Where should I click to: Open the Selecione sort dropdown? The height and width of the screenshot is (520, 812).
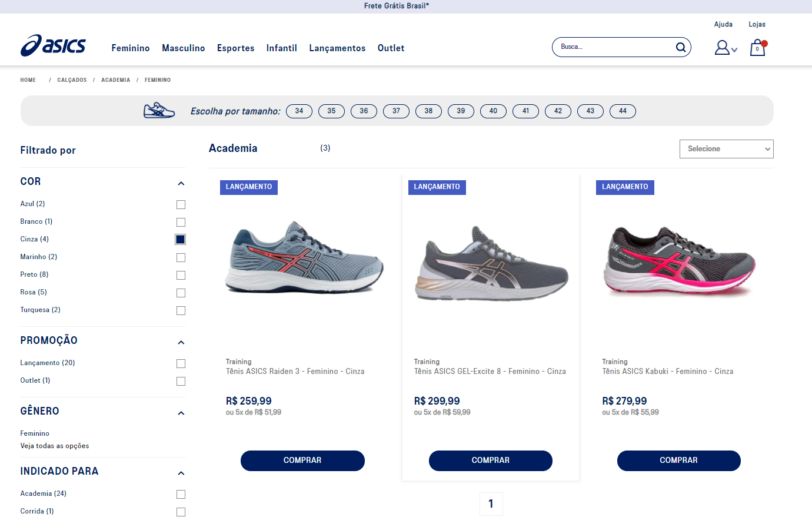click(726, 149)
